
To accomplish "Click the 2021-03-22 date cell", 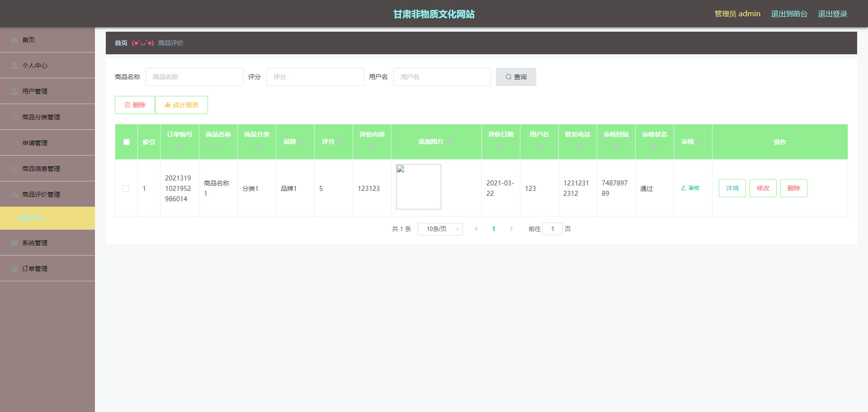I will coord(500,188).
